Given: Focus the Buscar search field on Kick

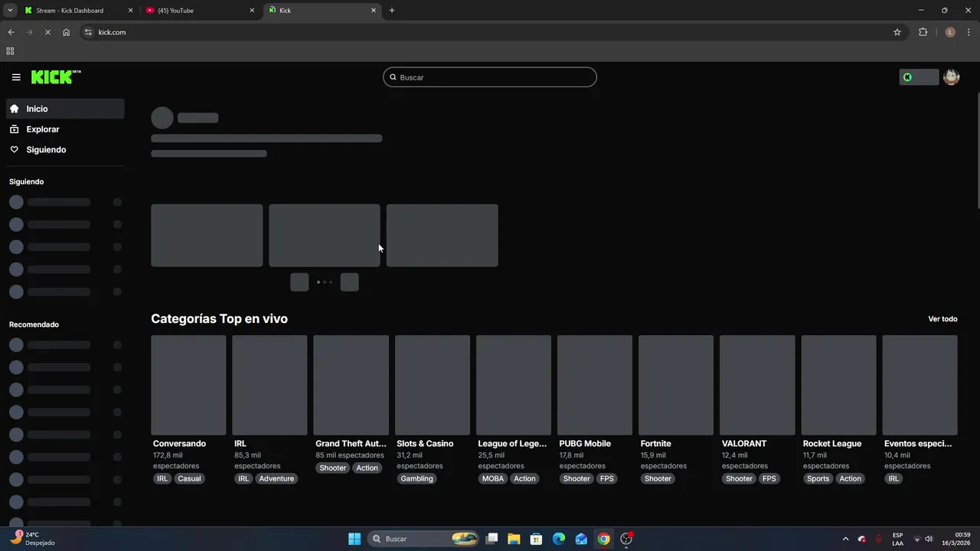Looking at the screenshot, I should (490, 77).
